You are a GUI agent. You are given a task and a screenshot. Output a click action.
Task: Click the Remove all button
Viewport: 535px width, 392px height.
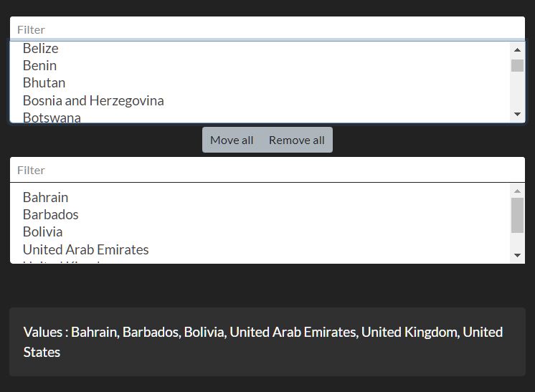tap(296, 140)
